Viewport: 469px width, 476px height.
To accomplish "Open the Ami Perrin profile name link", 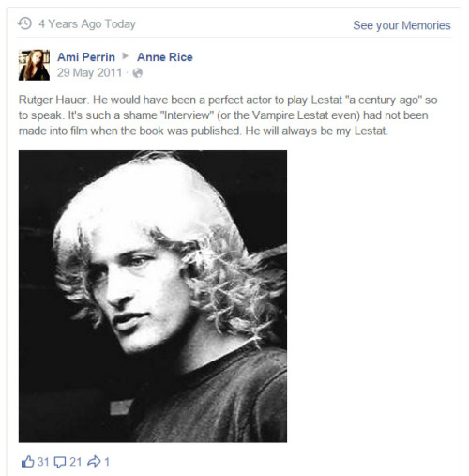I will click(86, 57).
